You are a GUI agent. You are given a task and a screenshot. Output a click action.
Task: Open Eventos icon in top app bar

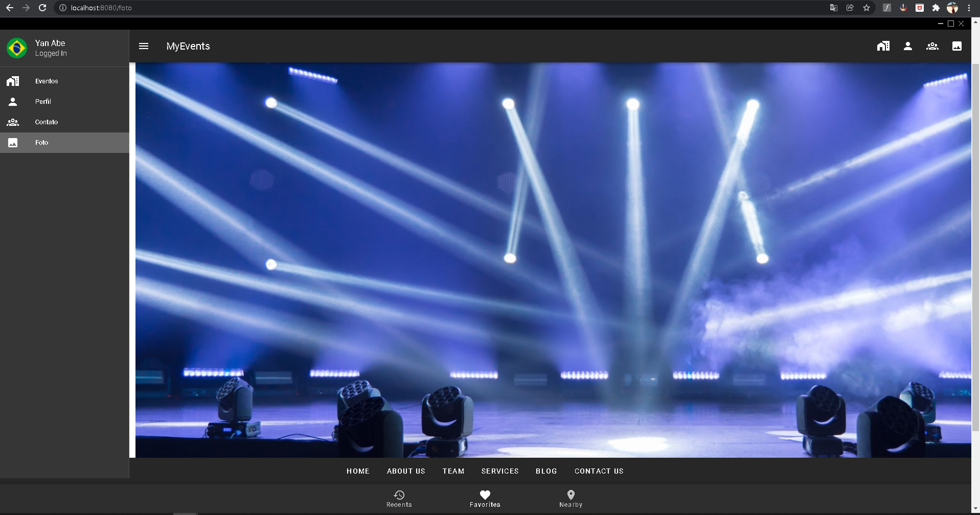tap(883, 46)
